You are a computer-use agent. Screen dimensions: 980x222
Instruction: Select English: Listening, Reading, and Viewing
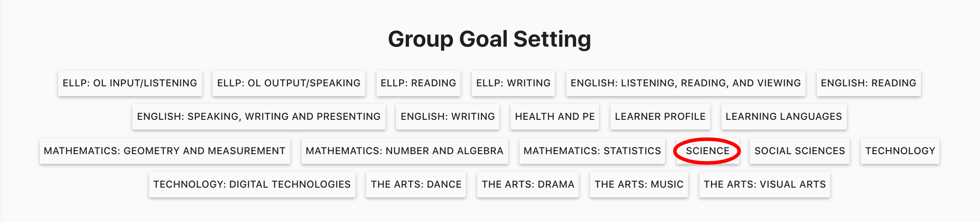coord(685,83)
